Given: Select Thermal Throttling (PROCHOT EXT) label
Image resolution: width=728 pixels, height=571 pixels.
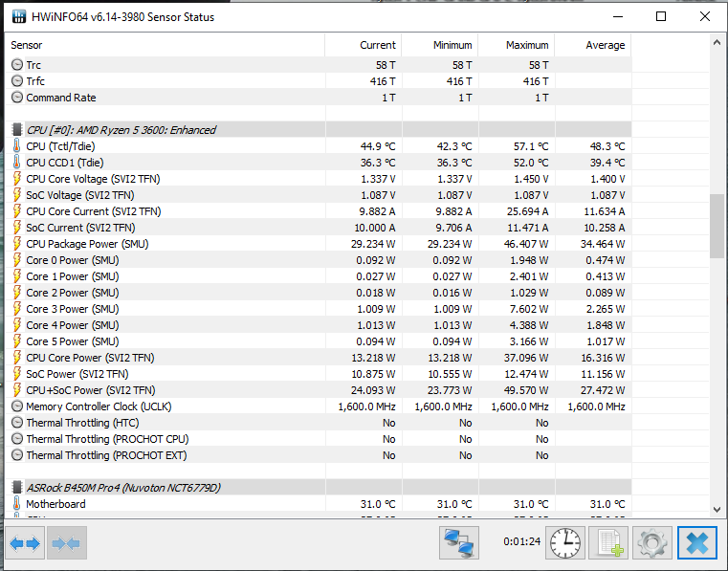Looking at the screenshot, I should click(106, 455).
